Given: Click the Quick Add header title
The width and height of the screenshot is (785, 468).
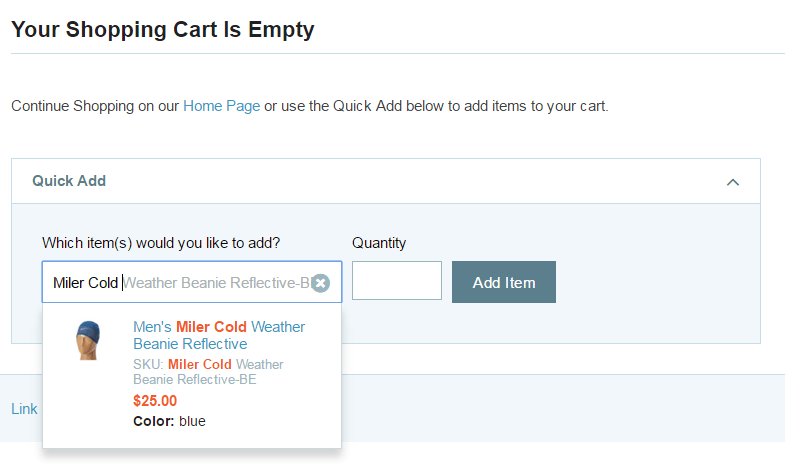Looking at the screenshot, I should coord(69,181).
